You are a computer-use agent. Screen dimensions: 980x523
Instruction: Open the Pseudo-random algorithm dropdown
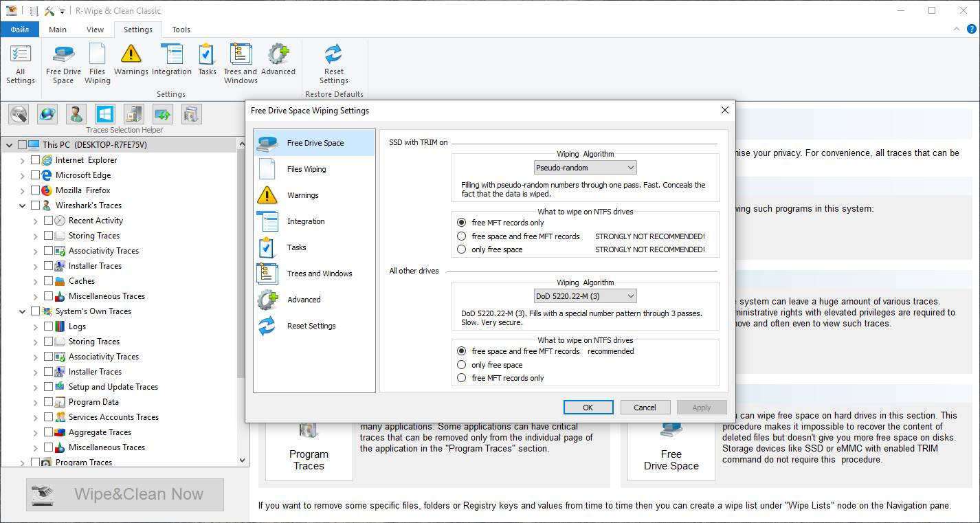click(586, 167)
